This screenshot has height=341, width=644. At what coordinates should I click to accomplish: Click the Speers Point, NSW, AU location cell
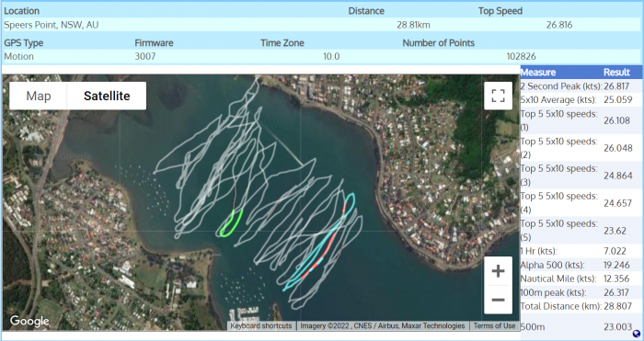click(x=52, y=25)
